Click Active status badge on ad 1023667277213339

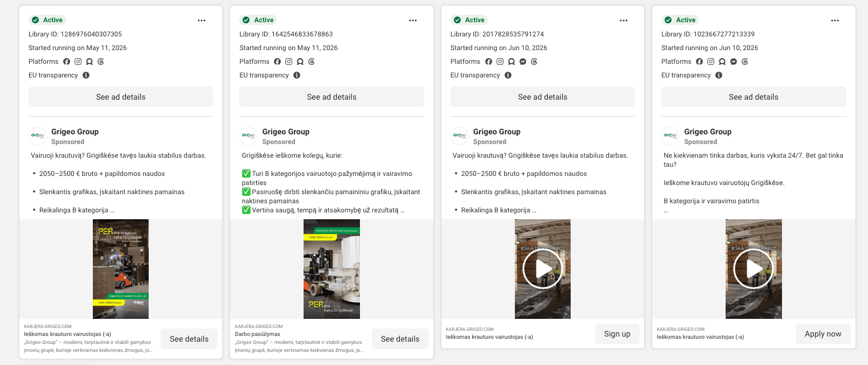[x=680, y=20]
